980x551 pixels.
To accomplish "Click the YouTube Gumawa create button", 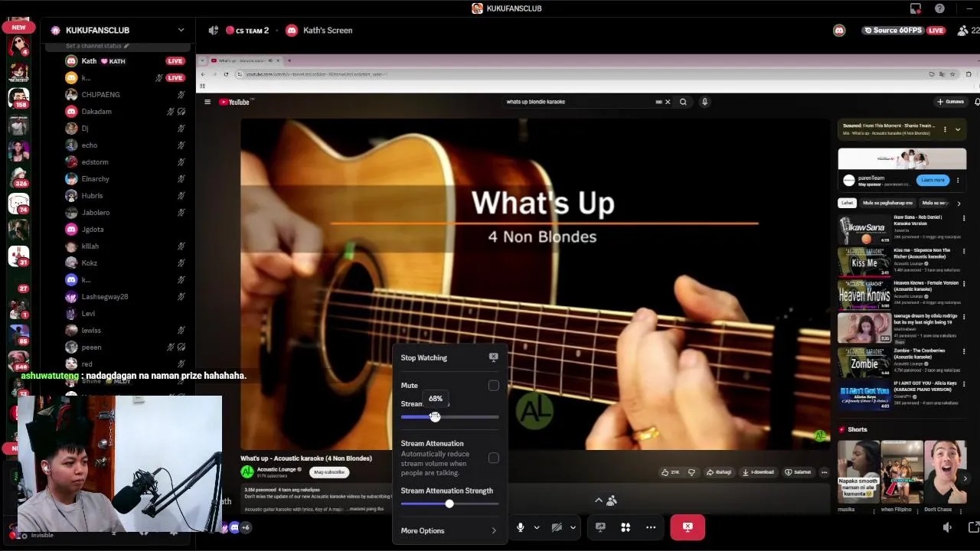I will point(950,102).
